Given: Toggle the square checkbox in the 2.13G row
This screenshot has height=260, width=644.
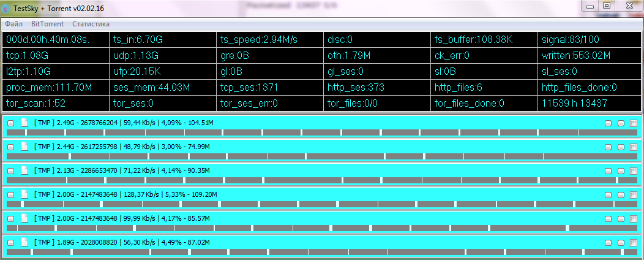Looking at the screenshot, I should point(634,171).
